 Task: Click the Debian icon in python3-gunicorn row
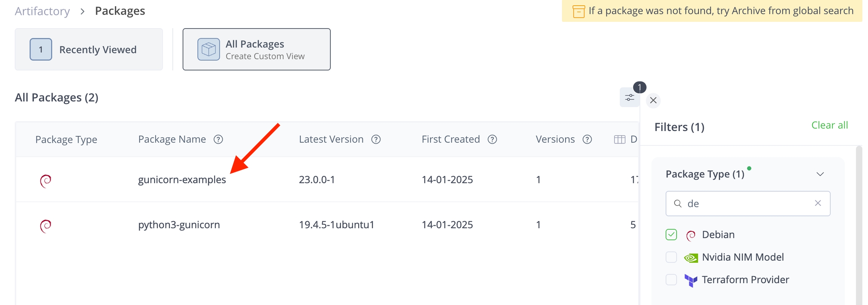[x=46, y=226]
